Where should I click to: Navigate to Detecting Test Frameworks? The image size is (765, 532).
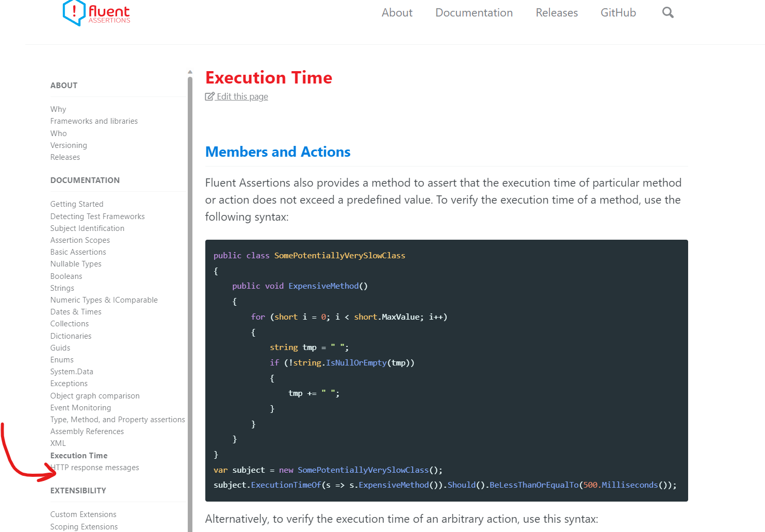coord(97,216)
